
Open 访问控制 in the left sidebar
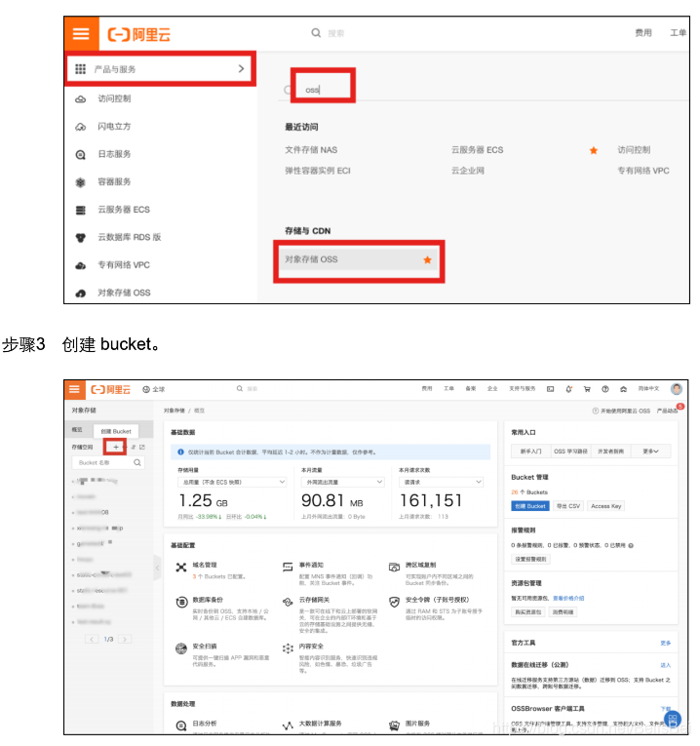tap(114, 98)
